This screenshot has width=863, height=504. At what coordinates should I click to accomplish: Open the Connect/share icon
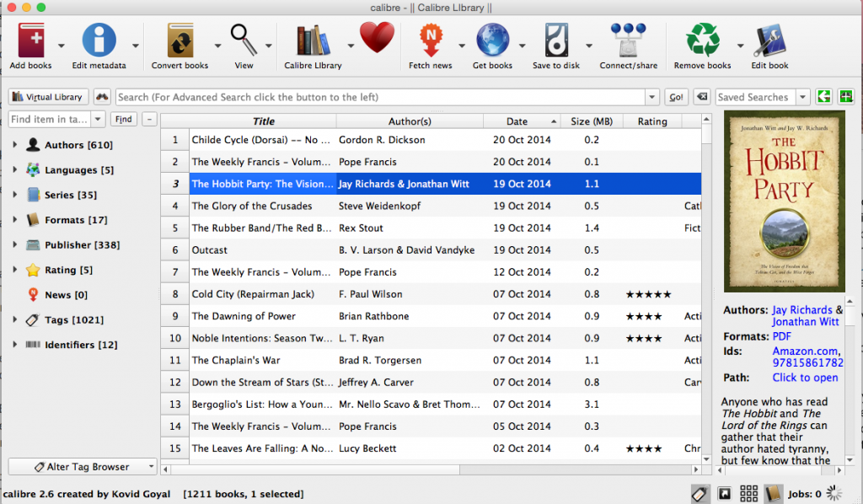click(x=628, y=40)
